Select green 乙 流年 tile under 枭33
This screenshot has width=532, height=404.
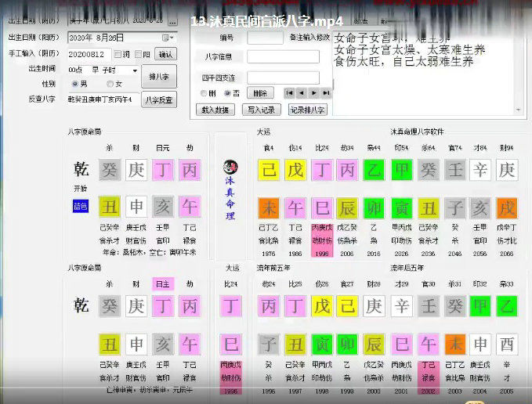tap(507, 305)
